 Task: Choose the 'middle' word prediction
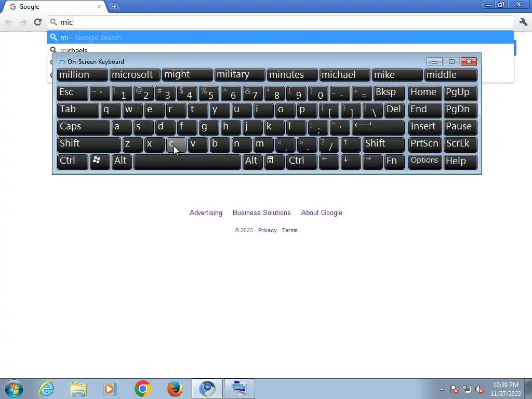(x=450, y=75)
